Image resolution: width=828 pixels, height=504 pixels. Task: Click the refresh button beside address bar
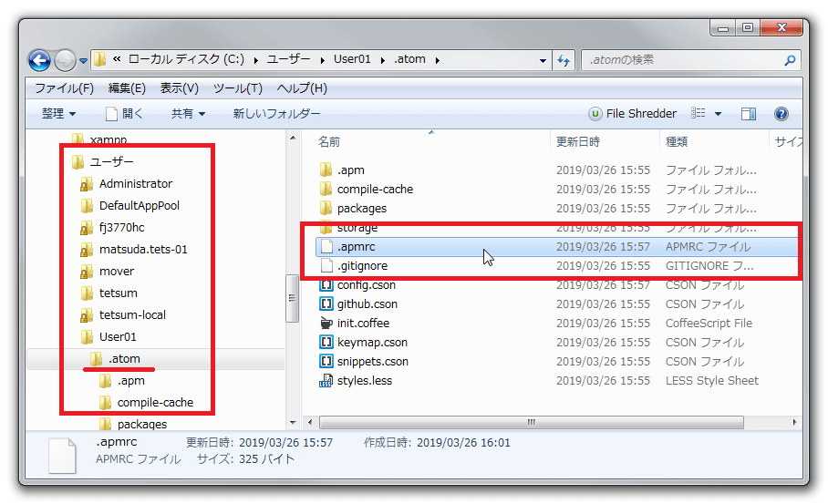coord(564,60)
